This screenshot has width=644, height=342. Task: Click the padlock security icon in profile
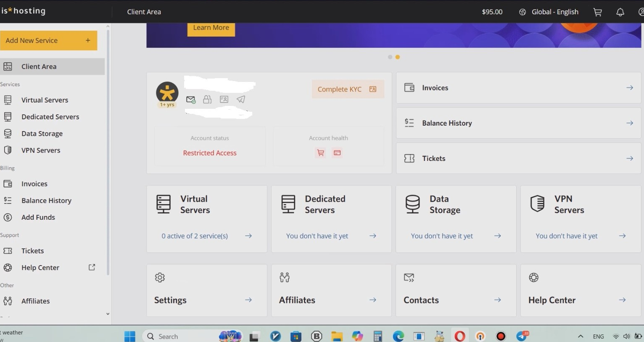(207, 100)
